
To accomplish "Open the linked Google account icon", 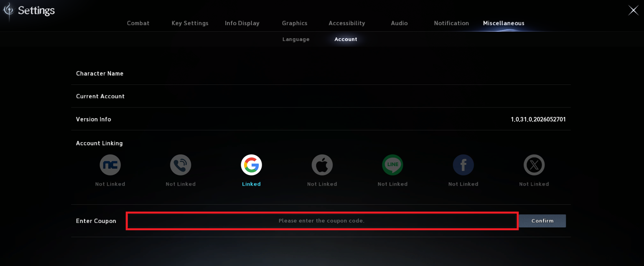I will click(x=251, y=165).
